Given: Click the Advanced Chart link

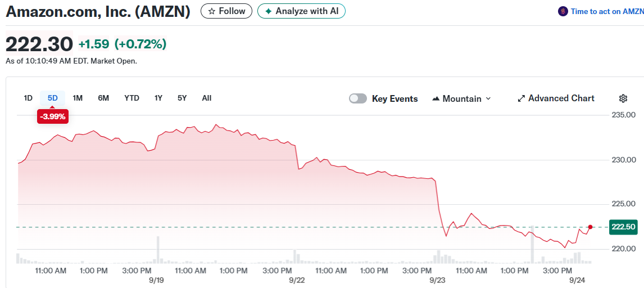Looking at the screenshot, I should (x=561, y=98).
